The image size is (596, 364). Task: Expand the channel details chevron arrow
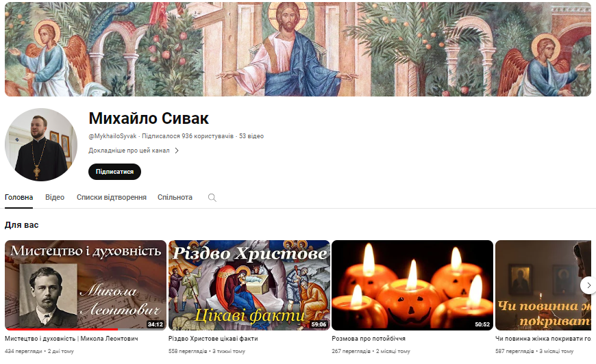pos(177,151)
